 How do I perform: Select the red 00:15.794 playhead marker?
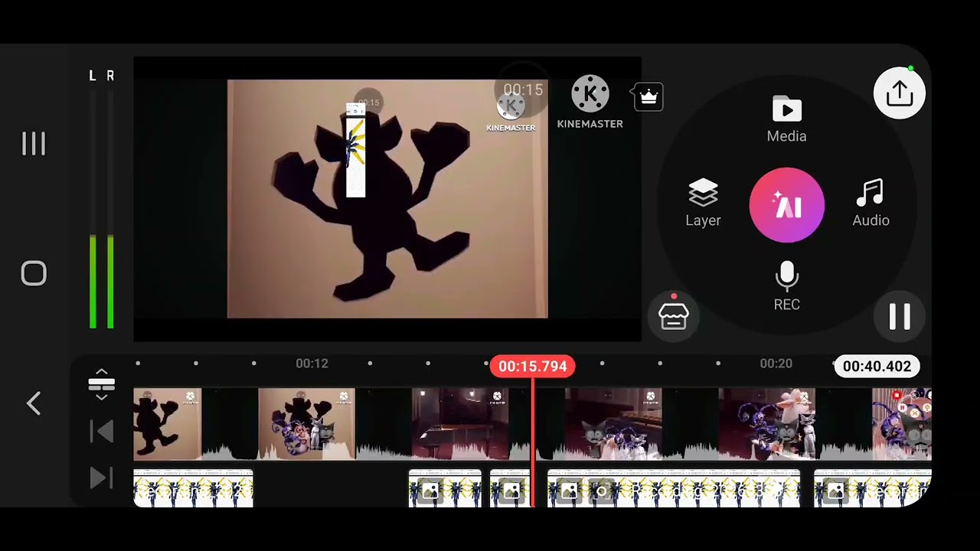click(533, 367)
